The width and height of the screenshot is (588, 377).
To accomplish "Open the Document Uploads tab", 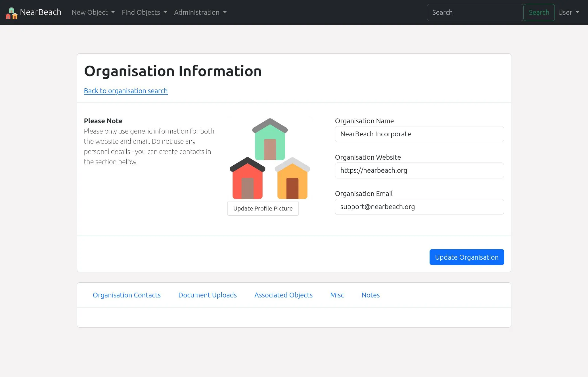I will [207, 295].
